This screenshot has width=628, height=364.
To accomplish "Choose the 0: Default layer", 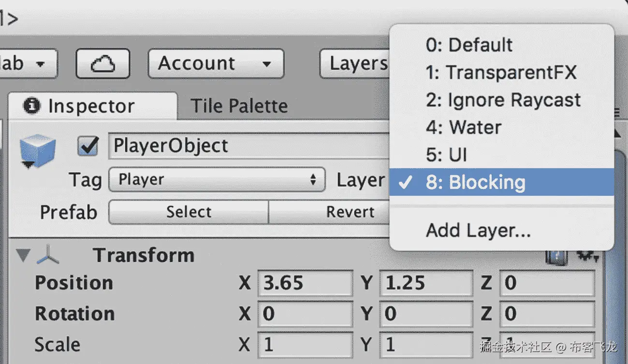I will click(x=469, y=45).
